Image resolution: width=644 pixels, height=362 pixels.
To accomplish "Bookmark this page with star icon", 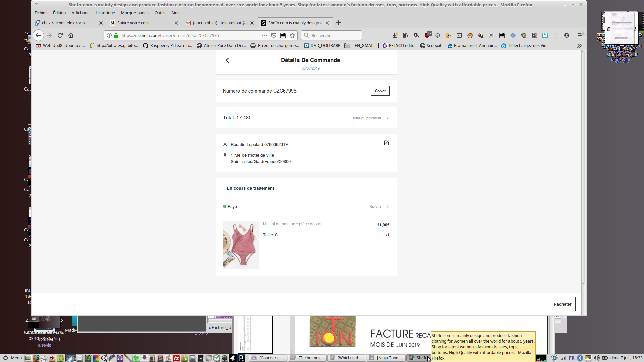I will point(292,35).
